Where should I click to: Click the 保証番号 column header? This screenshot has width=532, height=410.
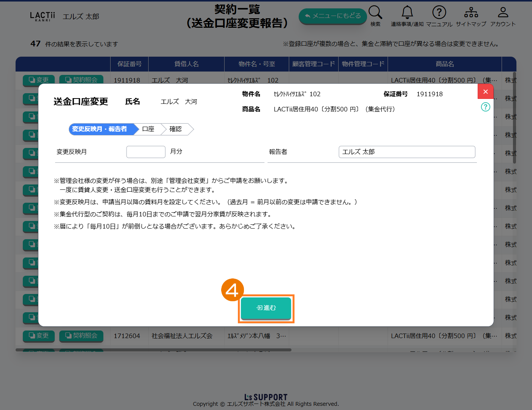(129, 64)
